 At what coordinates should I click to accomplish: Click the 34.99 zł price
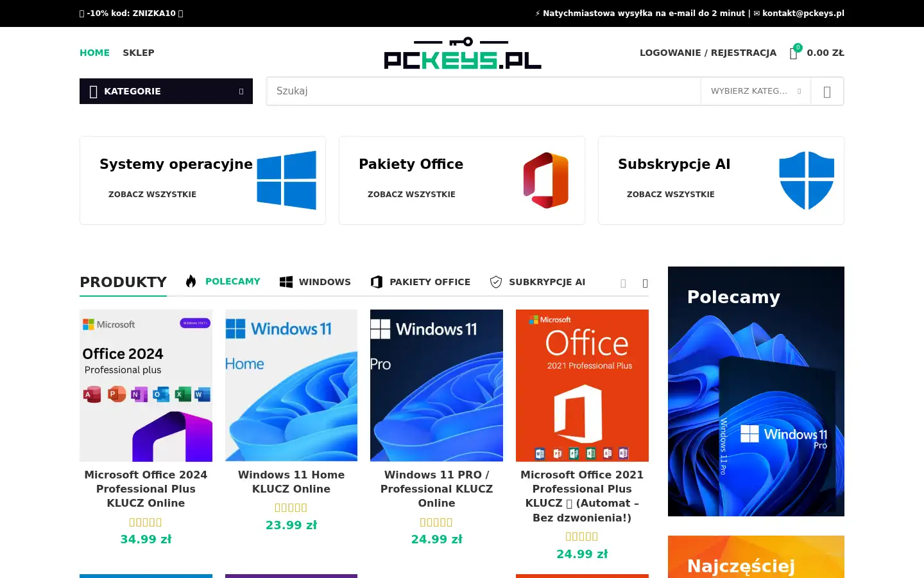click(146, 539)
